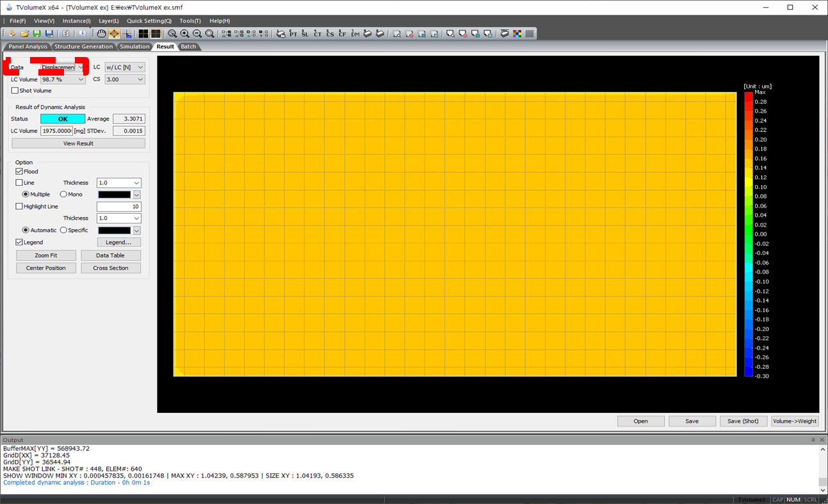Open the View(V) menu
The width and height of the screenshot is (828, 504).
coord(44,20)
